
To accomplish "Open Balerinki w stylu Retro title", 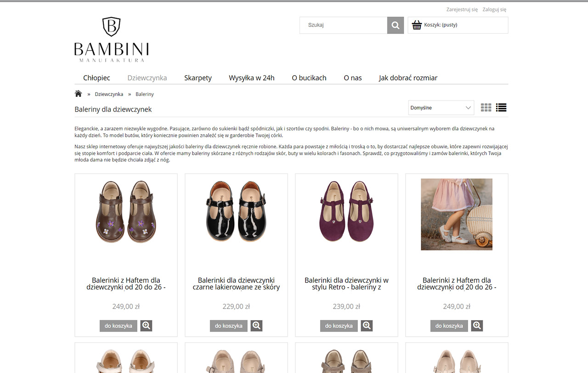I will [x=346, y=283].
